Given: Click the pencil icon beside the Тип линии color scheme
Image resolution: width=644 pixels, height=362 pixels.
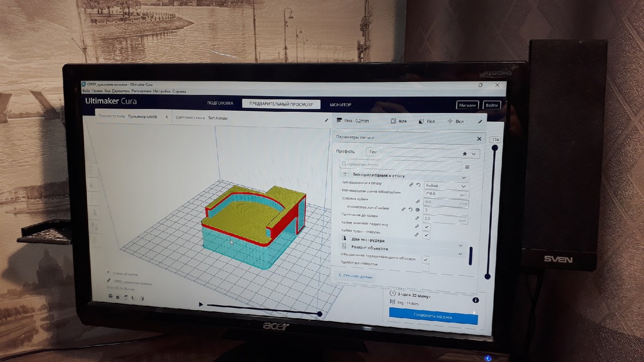Looking at the screenshot, I should click(327, 120).
